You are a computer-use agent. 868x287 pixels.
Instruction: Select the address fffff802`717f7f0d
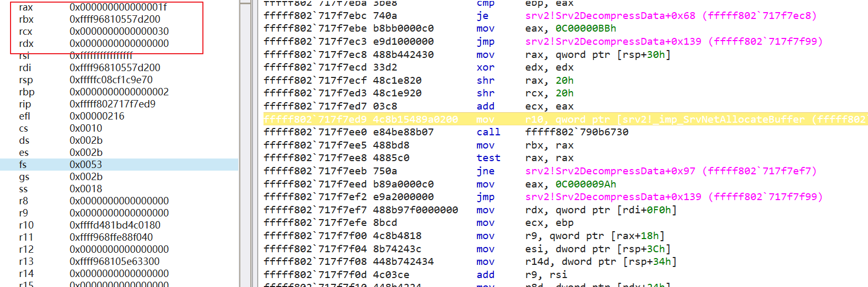pyautogui.click(x=315, y=275)
